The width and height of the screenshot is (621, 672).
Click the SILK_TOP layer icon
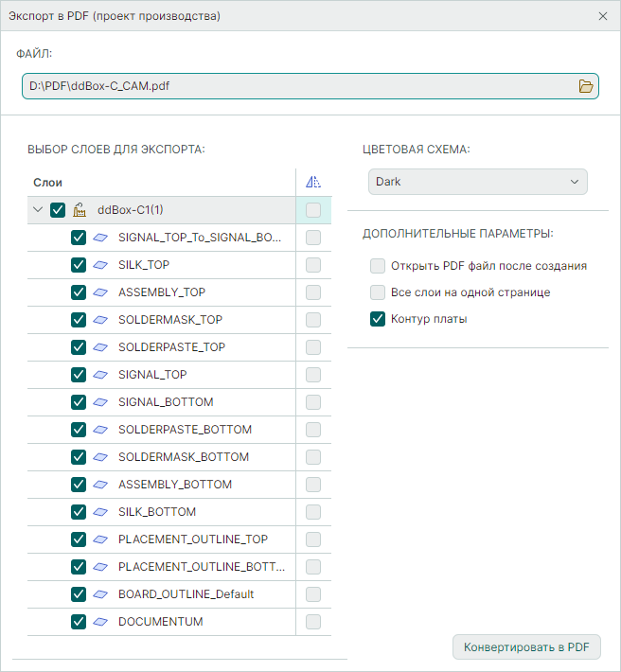[x=100, y=265]
